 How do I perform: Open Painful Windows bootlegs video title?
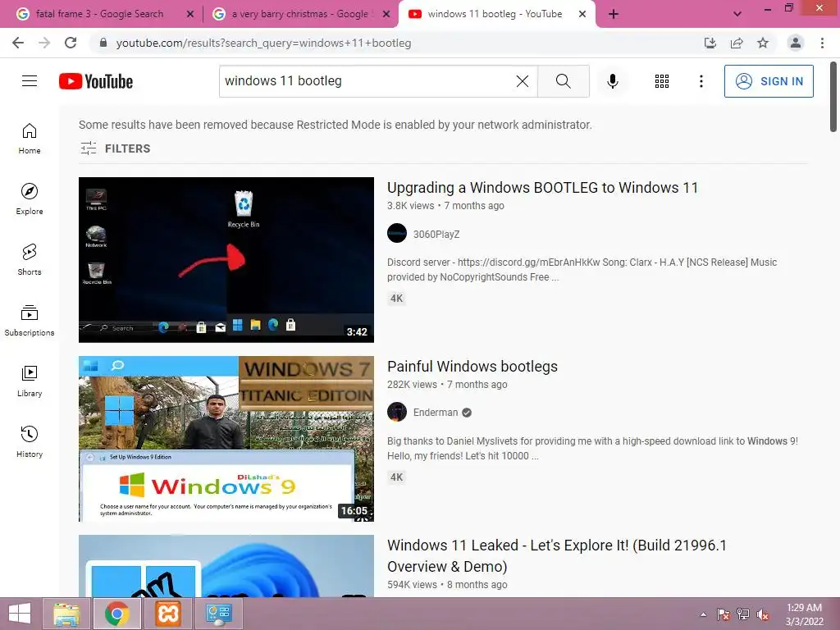472,367
